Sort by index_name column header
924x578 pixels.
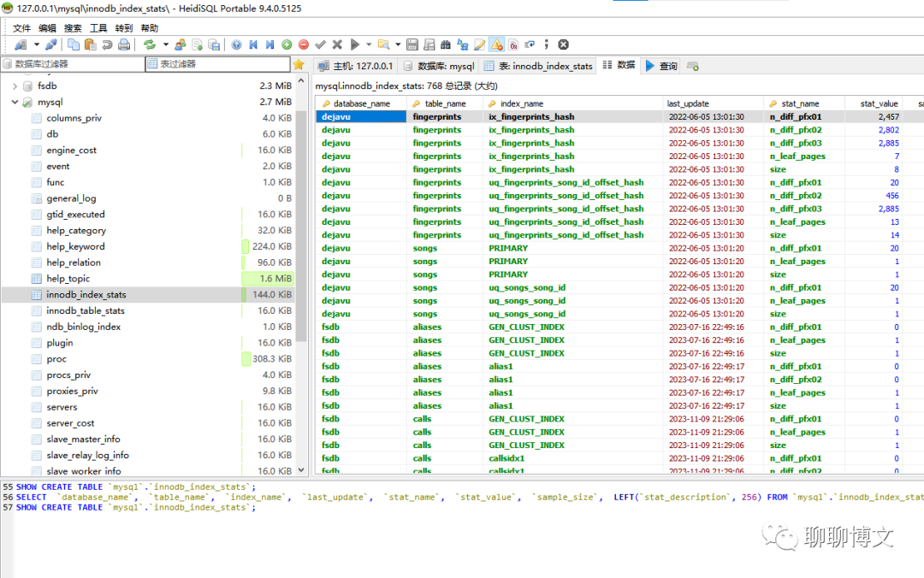point(572,103)
